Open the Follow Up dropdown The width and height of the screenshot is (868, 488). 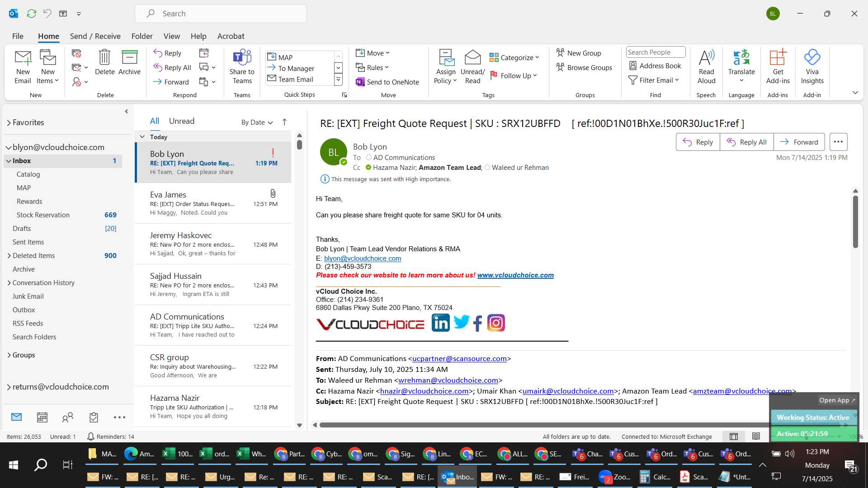[514, 75]
